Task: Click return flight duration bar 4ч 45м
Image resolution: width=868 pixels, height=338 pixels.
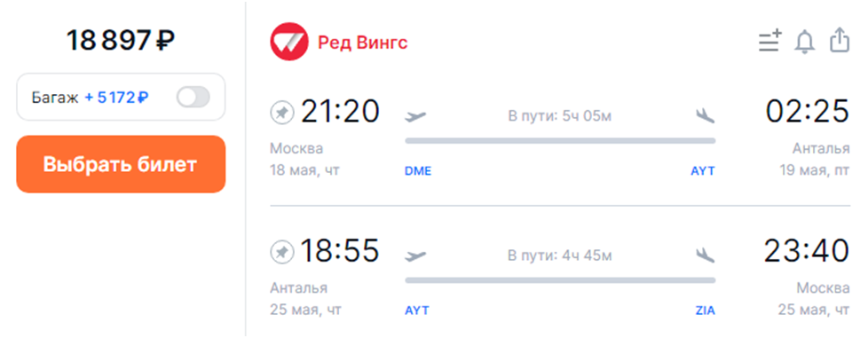Action: click(x=560, y=280)
